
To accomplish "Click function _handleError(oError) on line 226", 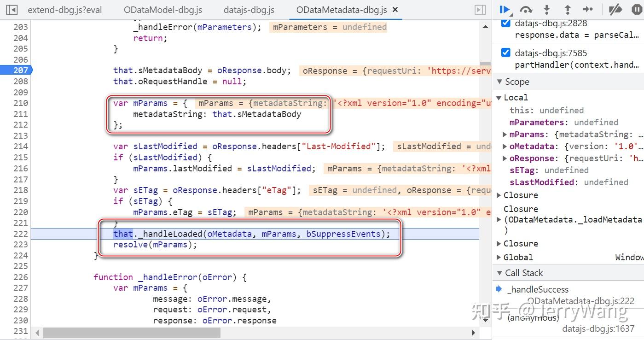I will [x=170, y=277].
